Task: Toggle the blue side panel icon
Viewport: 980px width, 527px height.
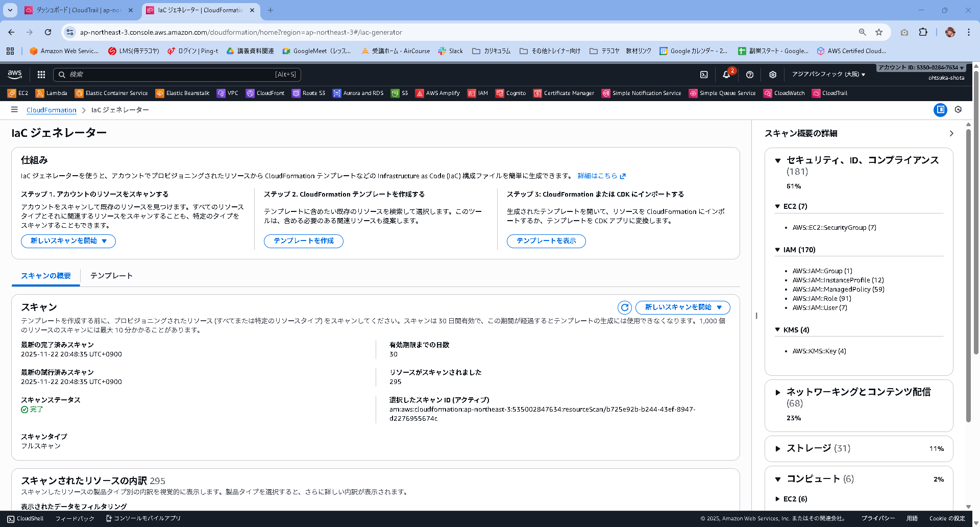Action: (x=940, y=110)
